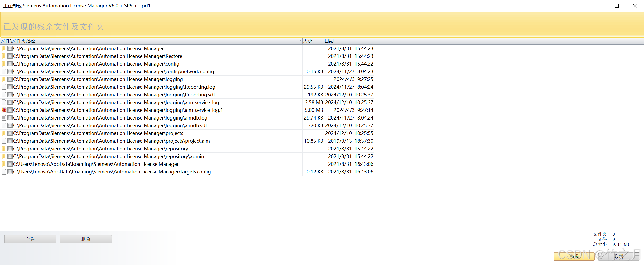The width and height of the screenshot is (644, 265).
Task: Check the Automation License Manager\logging folder row checkbox
Action: [10, 79]
